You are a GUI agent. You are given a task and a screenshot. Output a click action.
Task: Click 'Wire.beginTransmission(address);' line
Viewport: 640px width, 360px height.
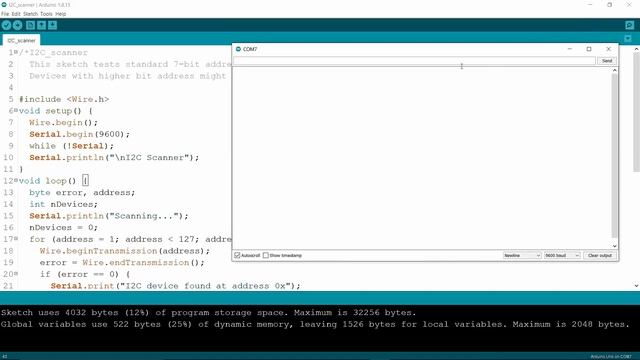125,251
